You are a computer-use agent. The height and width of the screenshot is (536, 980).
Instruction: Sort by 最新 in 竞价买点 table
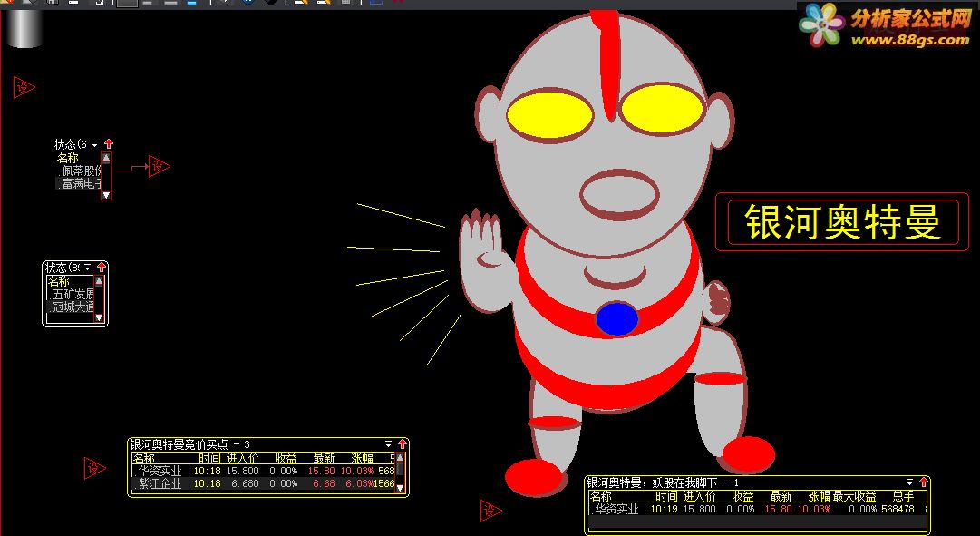[x=325, y=458]
